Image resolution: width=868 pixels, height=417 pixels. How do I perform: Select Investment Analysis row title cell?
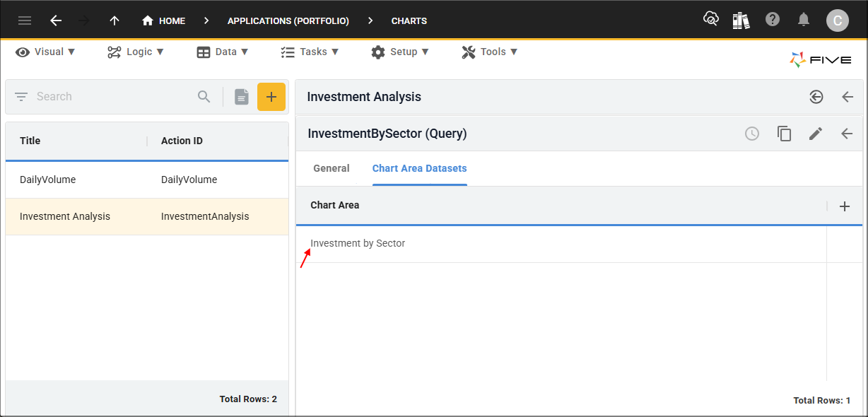click(x=65, y=216)
